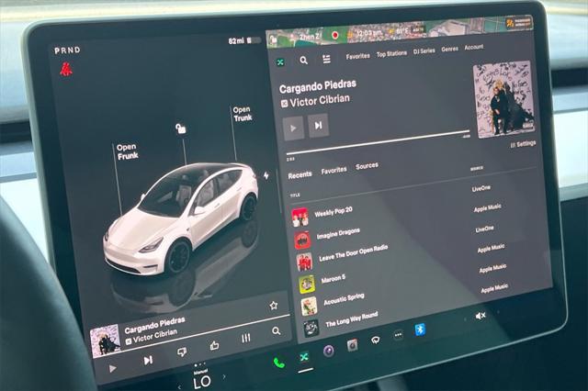Open the DJ Series menu

424,50
